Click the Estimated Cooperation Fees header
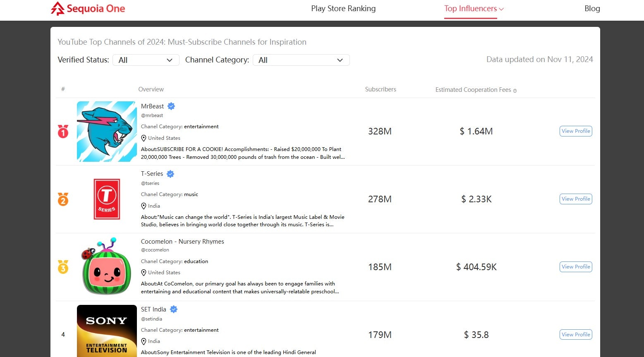 (473, 90)
